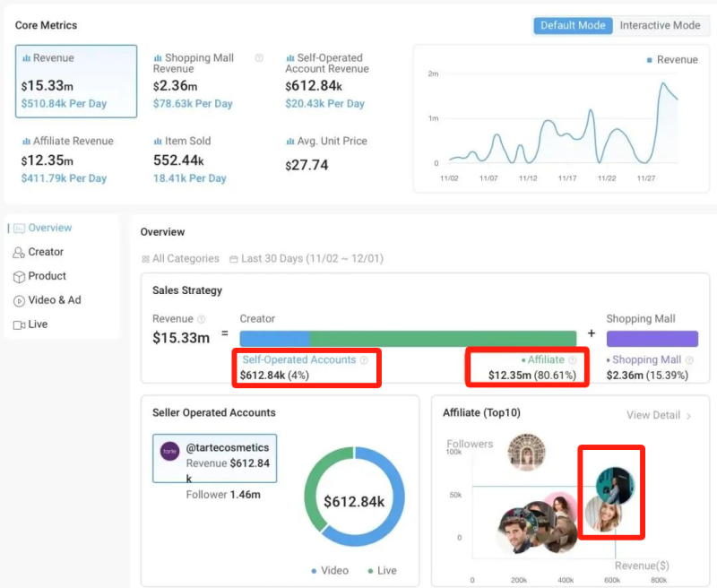Select the Revenue core metric card
The width and height of the screenshot is (717, 588).
(76, 82)
